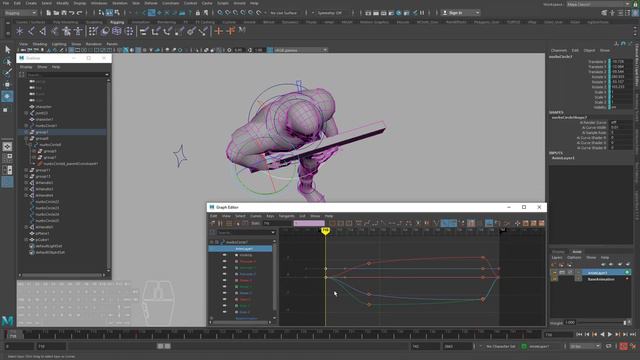Click the Channels button in Channel Box
640x360 pixels.
coord(559,51)
